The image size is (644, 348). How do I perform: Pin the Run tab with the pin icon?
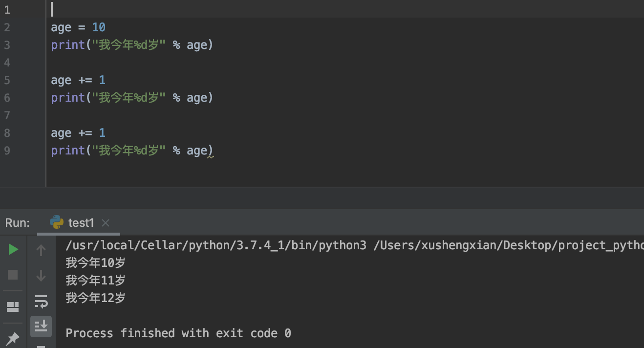coord(13,338)
